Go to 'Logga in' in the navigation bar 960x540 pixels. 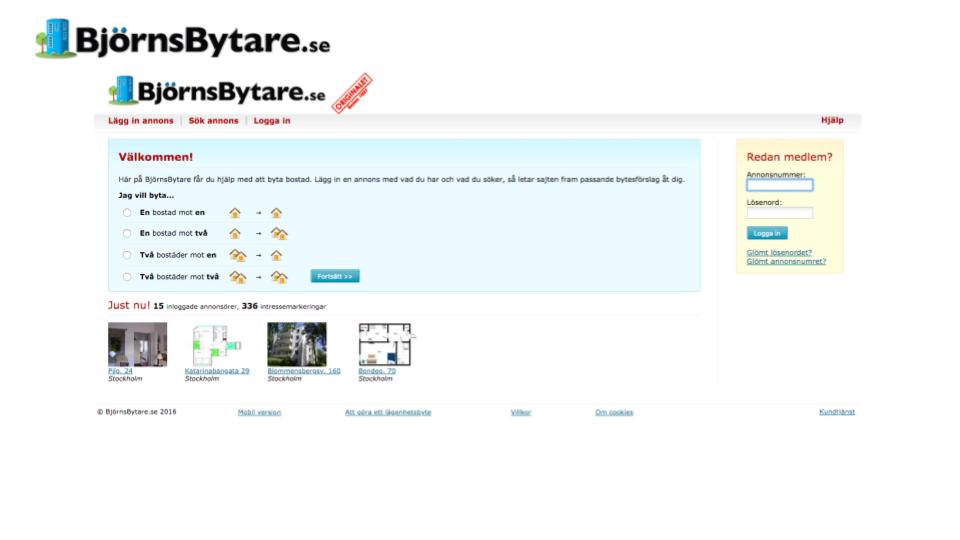(x=272, y=121)
